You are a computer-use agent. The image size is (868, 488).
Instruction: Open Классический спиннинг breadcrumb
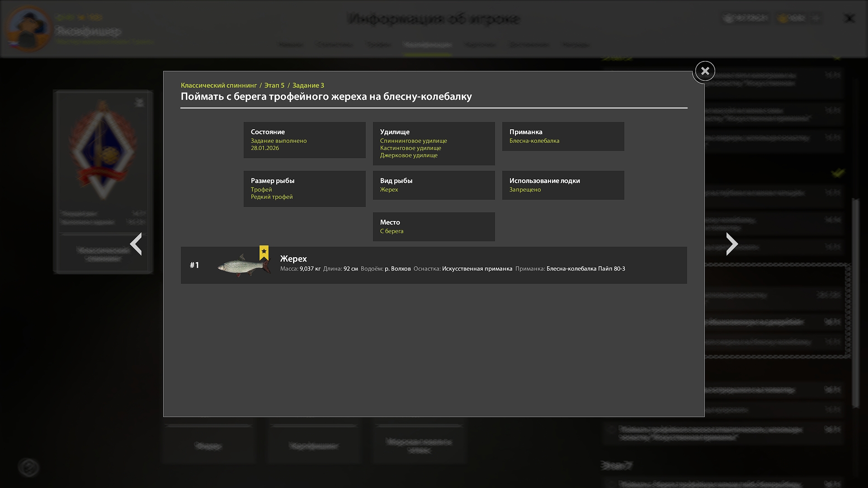(218, 85)
